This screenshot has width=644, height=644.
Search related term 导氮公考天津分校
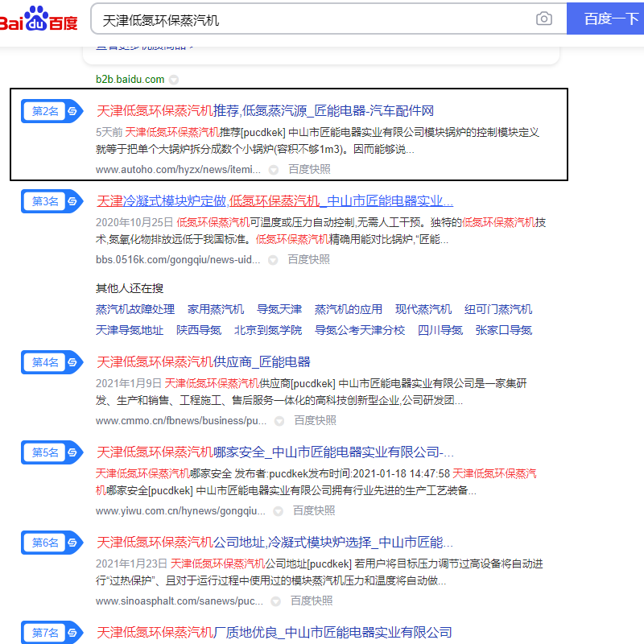click(360, 330)
